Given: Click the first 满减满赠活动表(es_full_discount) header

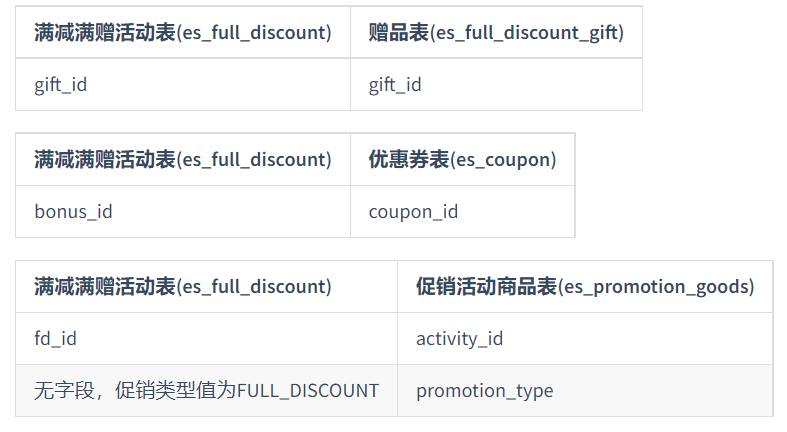Looking at the screenshot, I should tap(183, 33).
